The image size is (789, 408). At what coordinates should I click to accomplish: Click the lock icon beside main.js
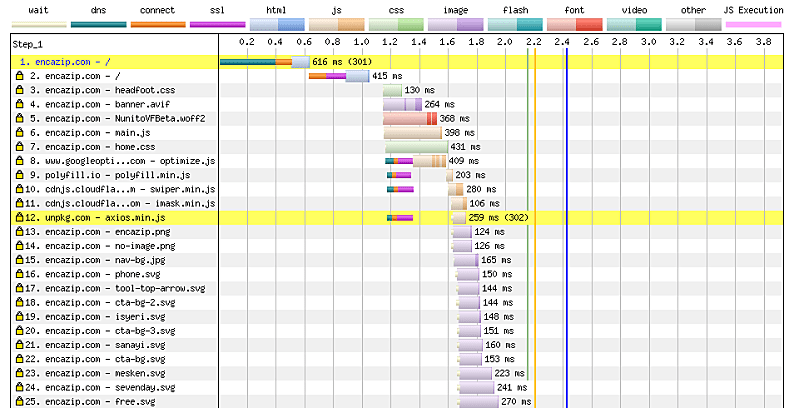(x=20, y=133)
